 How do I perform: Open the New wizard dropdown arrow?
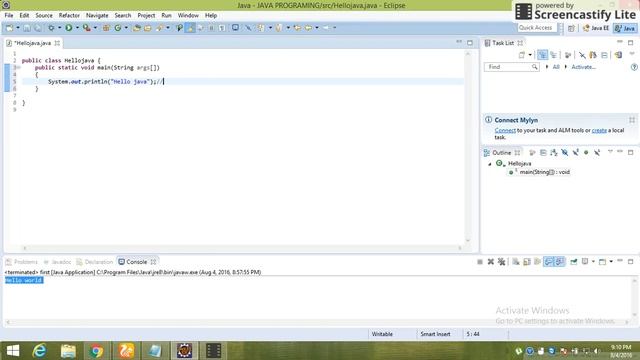coord(18,28)
